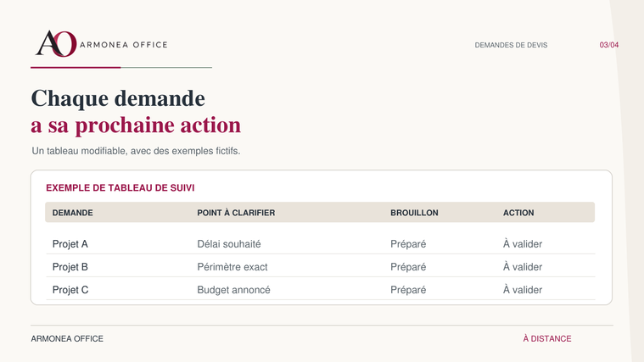Click the ACTION column header

[x=518, y=213]
